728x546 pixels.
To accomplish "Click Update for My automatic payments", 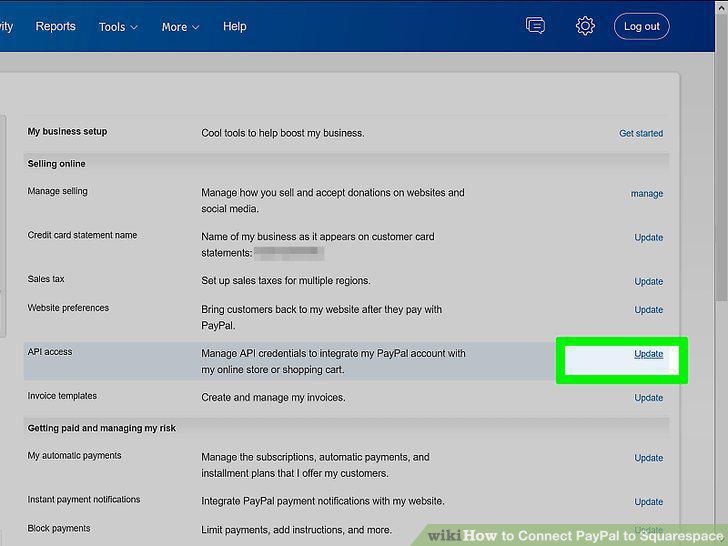I will (x=649, y=458).
